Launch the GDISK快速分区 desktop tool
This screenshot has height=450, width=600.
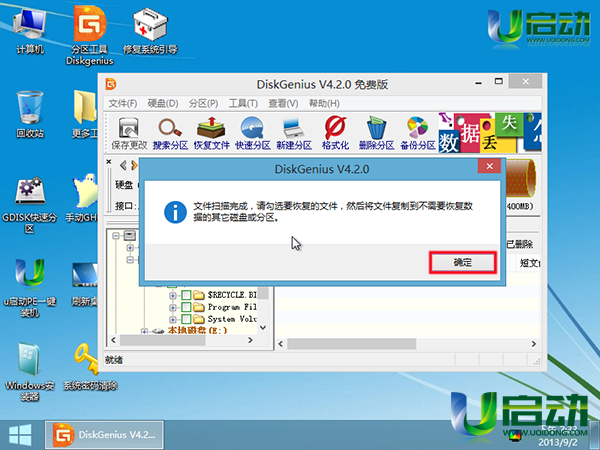click(29, 205)
